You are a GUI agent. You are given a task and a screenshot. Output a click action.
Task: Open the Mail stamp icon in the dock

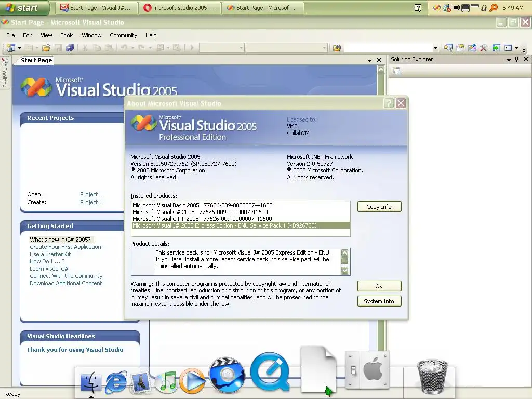coord(140,382)
